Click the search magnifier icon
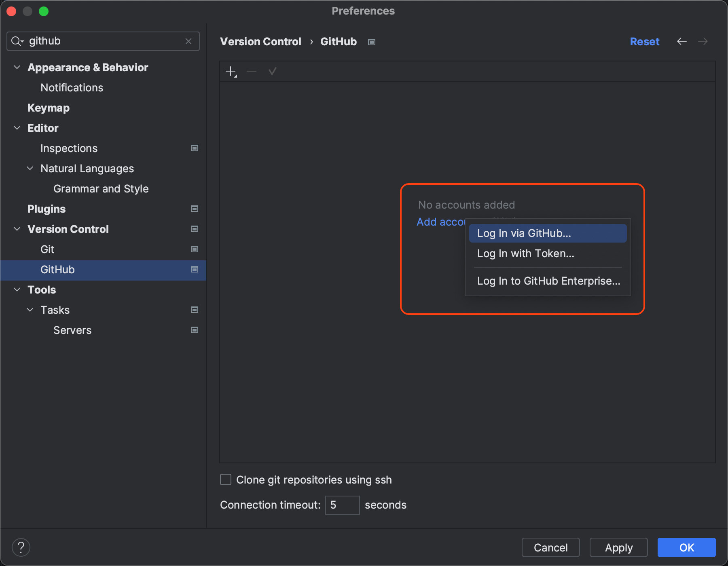This screenshot has width=728, height=566. tap(17, 41)
